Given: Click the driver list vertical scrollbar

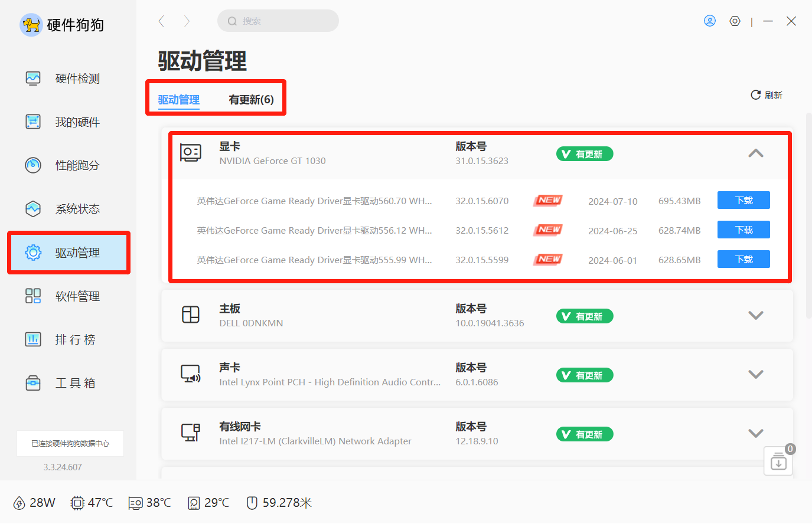Looking at the screenshot, I should click(x=809, y=215).
